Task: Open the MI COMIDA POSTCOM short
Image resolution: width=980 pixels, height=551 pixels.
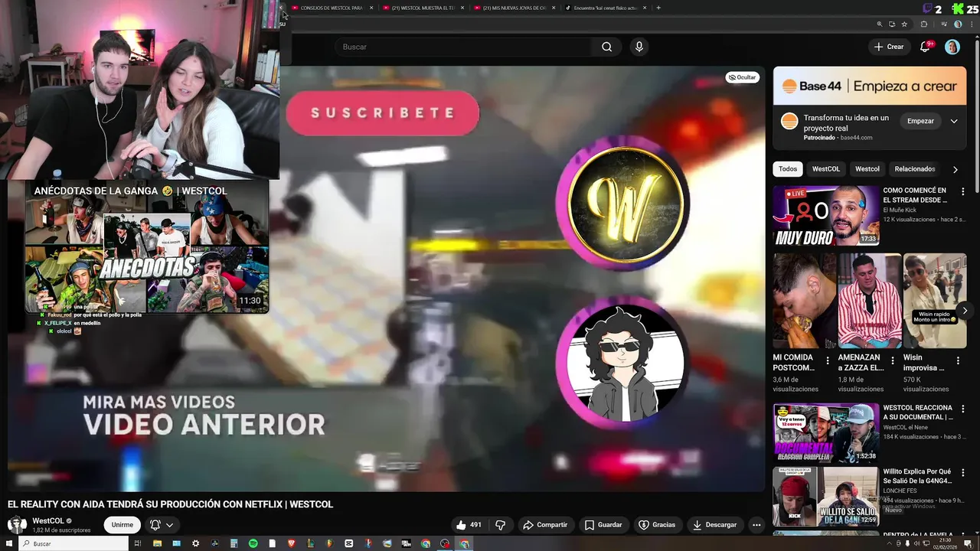Action: click(x=804, y=301)
